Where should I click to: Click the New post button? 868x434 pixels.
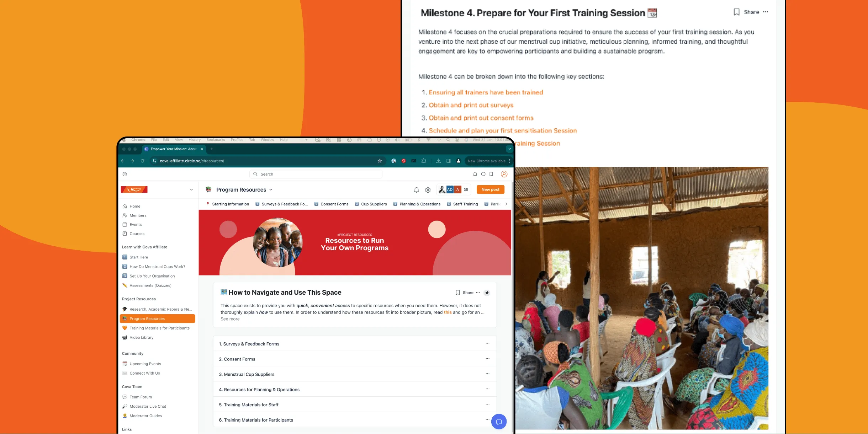point(490,189)
